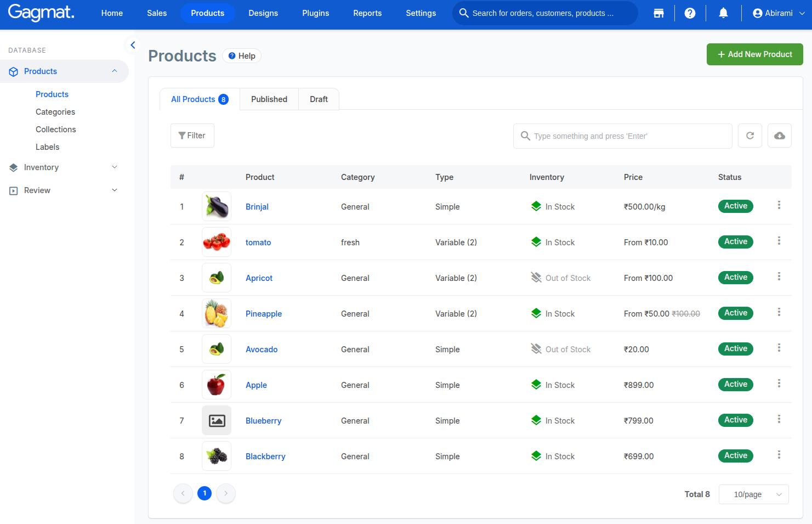Open the Pineapple product thumbnail
This screenshot has height=524, width=812.
(217, 313)
